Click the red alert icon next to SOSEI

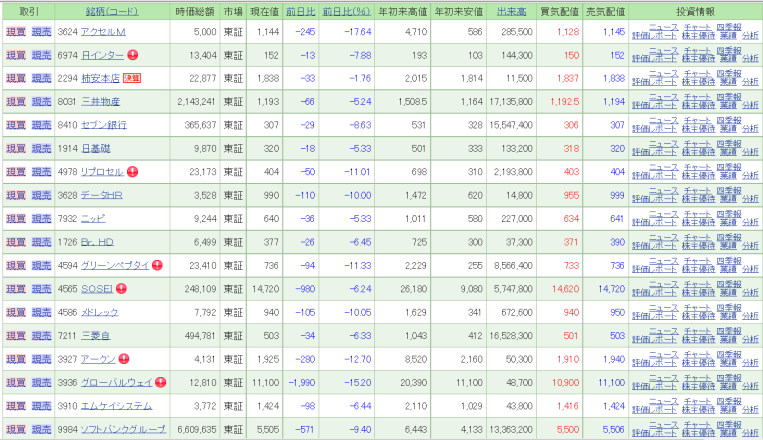[121, 289]
